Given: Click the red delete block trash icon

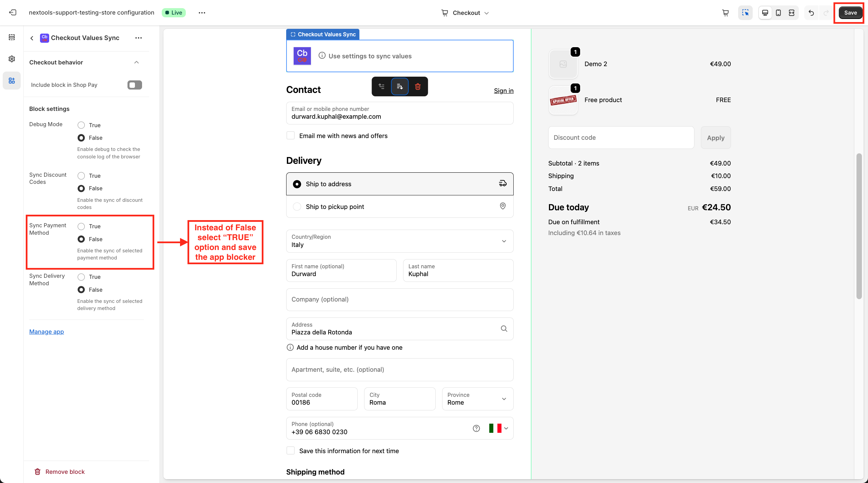Looking at the screenshot, I should pyautogui.click(x=418, y=86).
